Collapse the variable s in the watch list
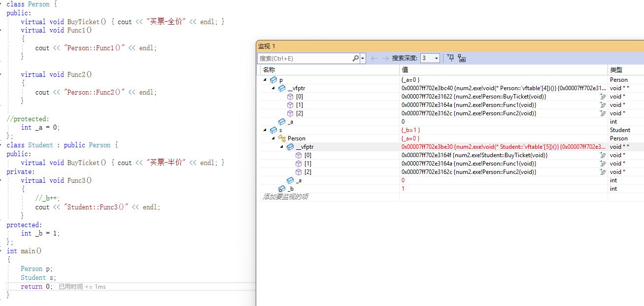The height and width of the screenshot is (306, 644). [x=265, y=130]
